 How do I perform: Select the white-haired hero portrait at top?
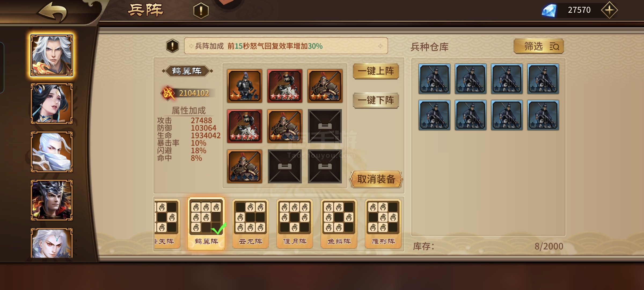pos(52,55)
